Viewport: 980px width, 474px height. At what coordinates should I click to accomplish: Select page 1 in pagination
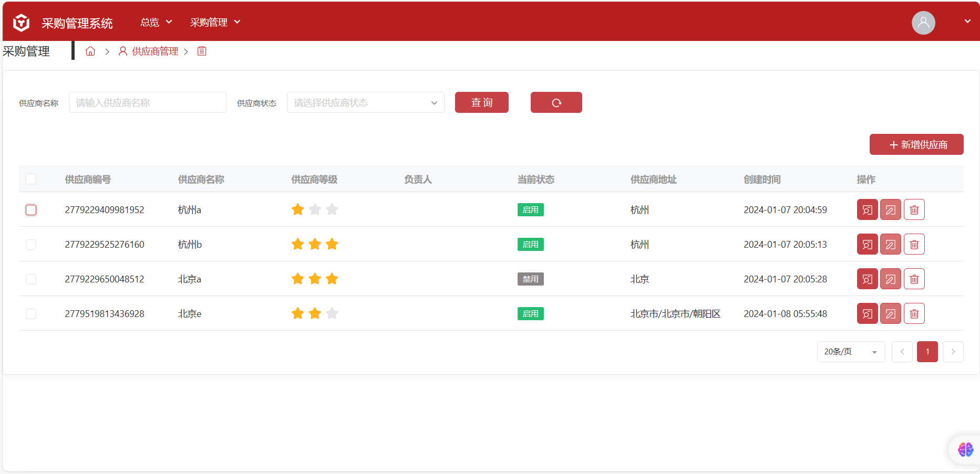pyautogui.click(x=927, y=352)
